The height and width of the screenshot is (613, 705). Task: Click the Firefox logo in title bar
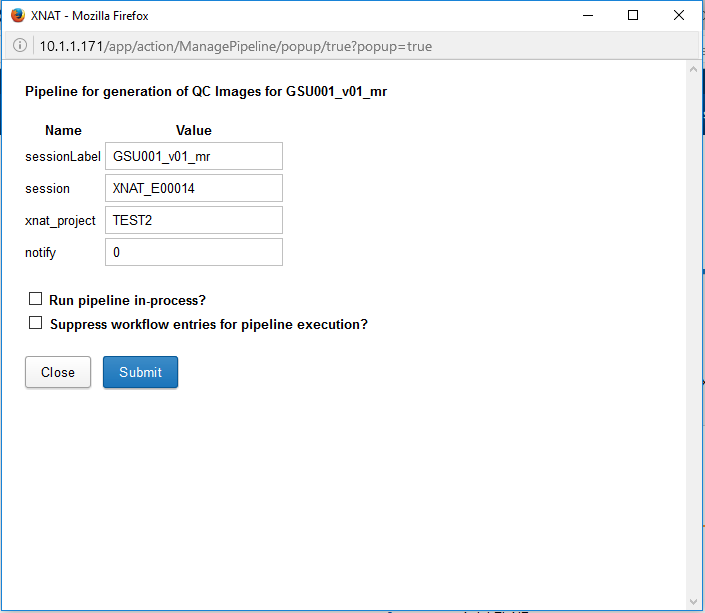pyautogui.click(x=17, y=16)
